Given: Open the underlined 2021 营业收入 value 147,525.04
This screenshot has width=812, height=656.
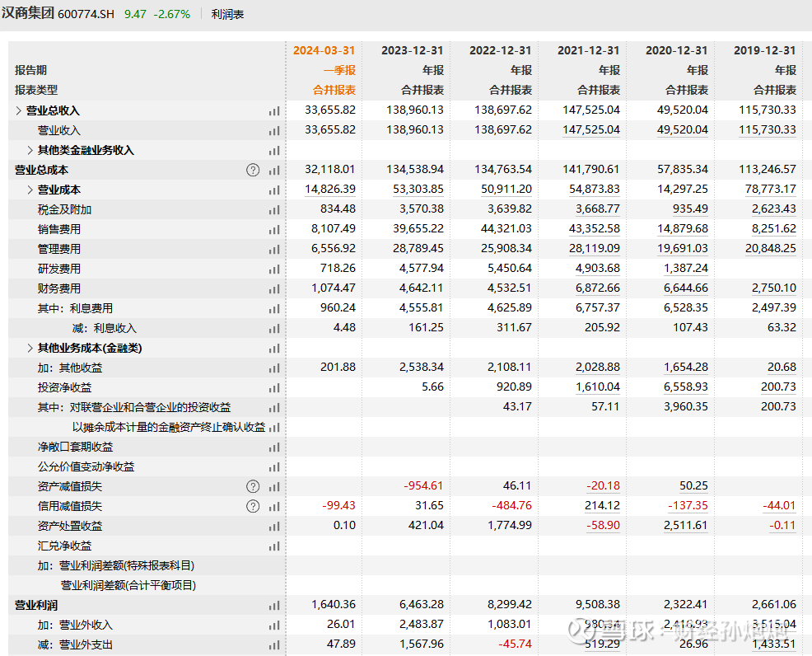Looking at the screenshot, I should coord(591,129).
